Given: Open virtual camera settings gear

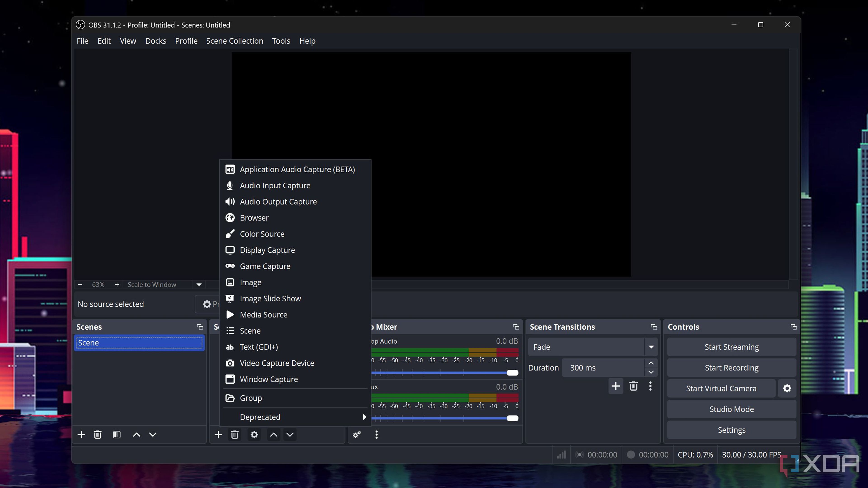Looking at the screenshot, I should click(787, 388).
